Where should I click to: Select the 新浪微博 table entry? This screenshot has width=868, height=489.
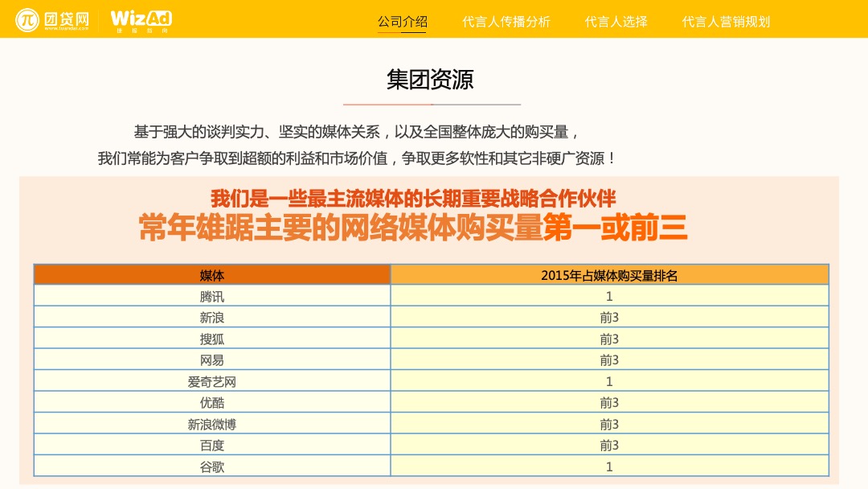point(211,424)
